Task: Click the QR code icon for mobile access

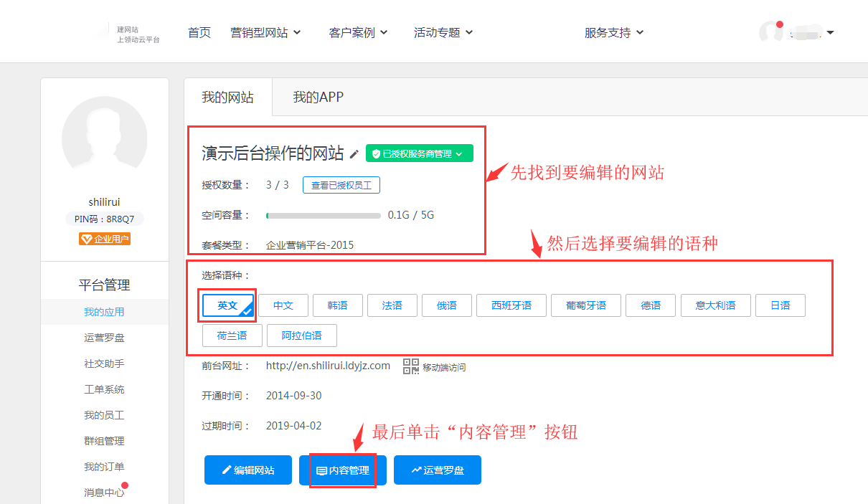Action: [x=410, y=366]
